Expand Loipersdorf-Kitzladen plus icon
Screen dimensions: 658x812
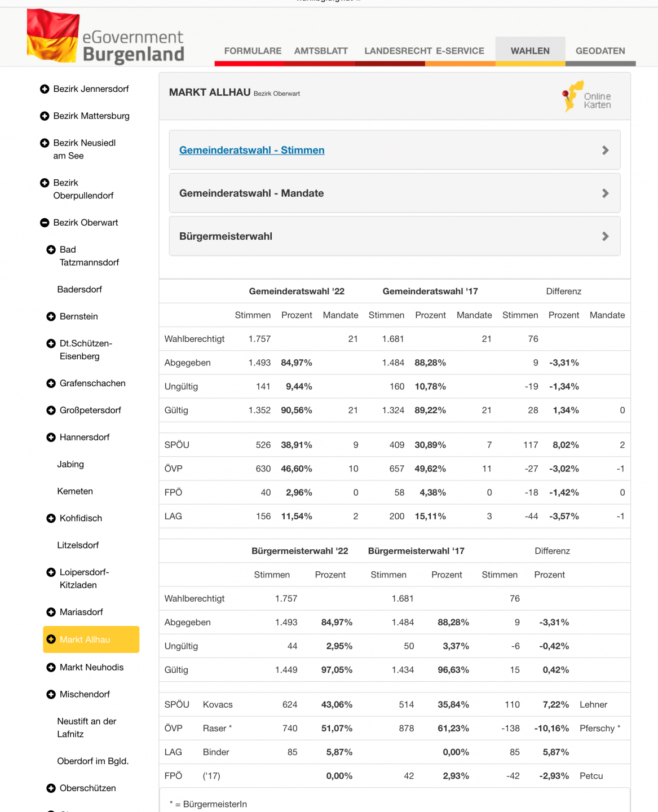[51, 572]
